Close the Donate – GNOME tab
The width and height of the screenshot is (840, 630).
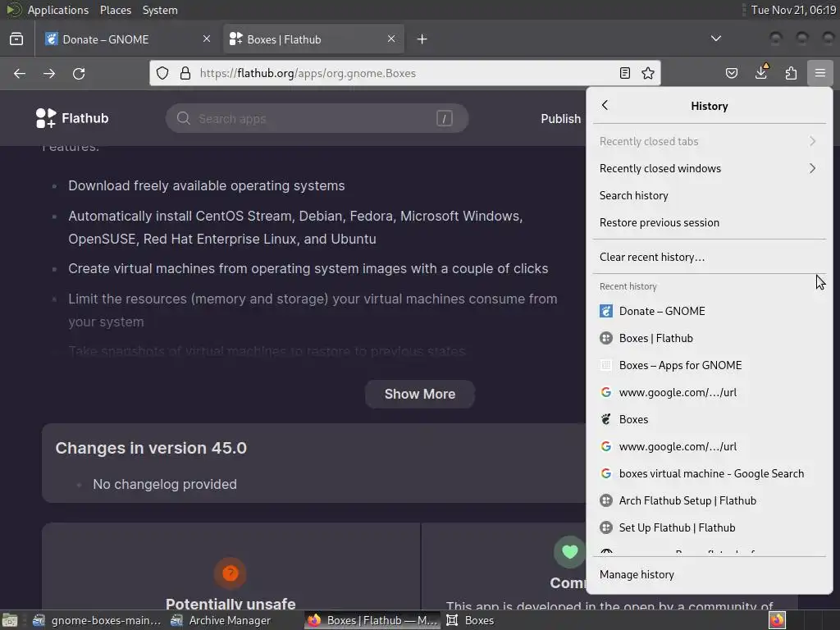point(207,39)
